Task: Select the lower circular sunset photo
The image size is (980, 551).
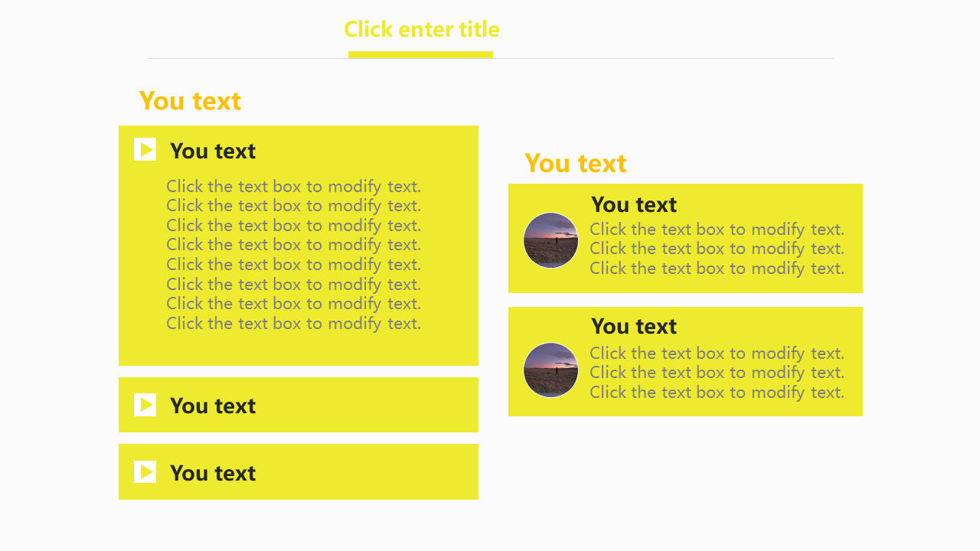Action: pyautogui.click(x=550, y=370)
